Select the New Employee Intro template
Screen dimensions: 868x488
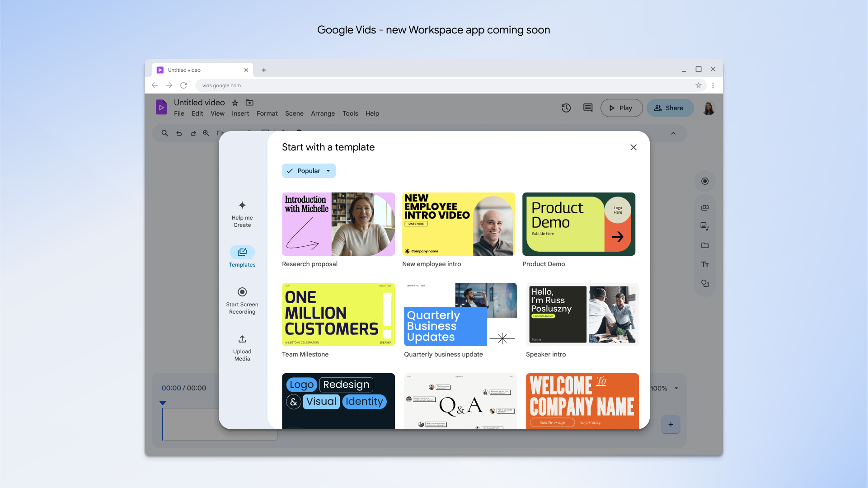tap(459, 224)
